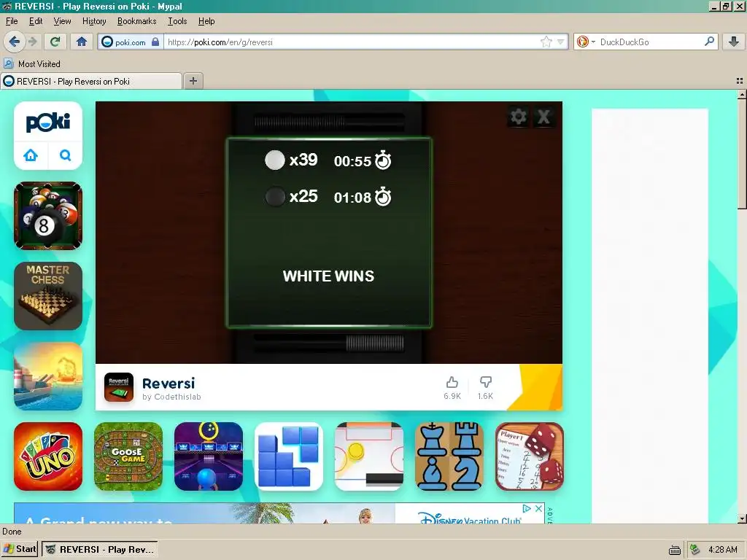
Task: Open the Bookmarks menu
Action: 136,21
